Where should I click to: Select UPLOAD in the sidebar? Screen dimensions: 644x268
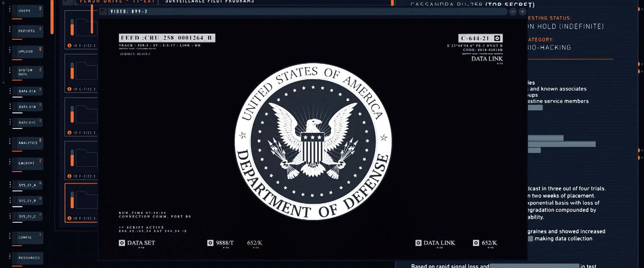pos(28,52)
